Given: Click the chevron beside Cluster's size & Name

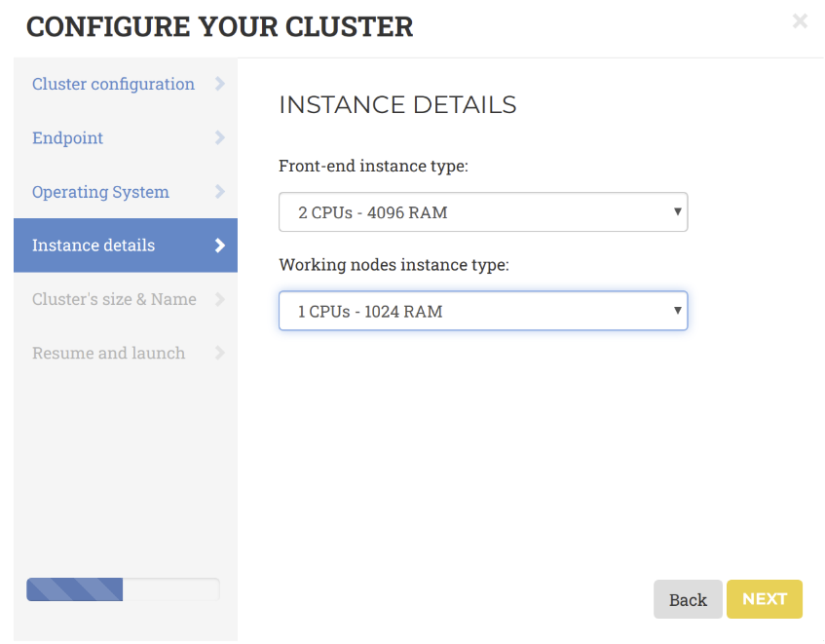Looking at the screenshot, I should 221,299.
